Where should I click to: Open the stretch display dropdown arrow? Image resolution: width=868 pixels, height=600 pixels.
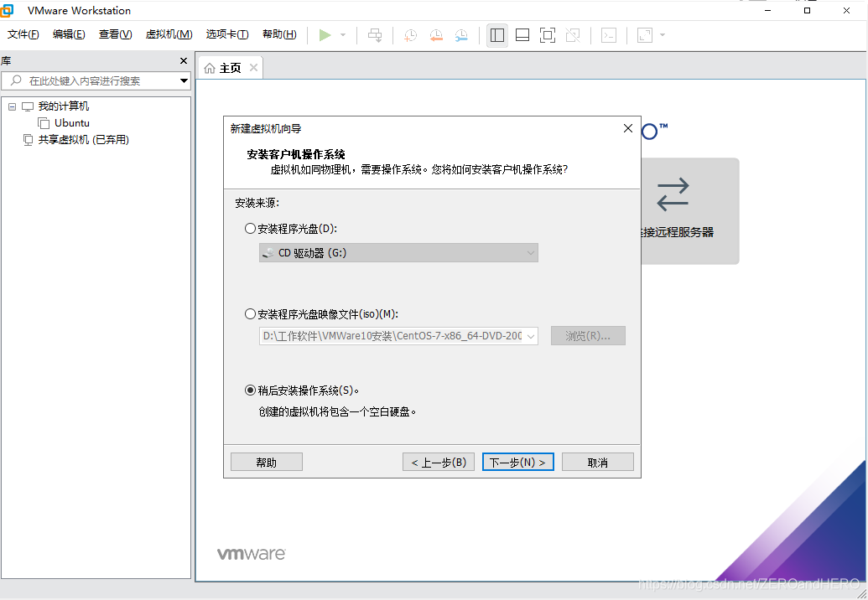[x=662, y=35]
